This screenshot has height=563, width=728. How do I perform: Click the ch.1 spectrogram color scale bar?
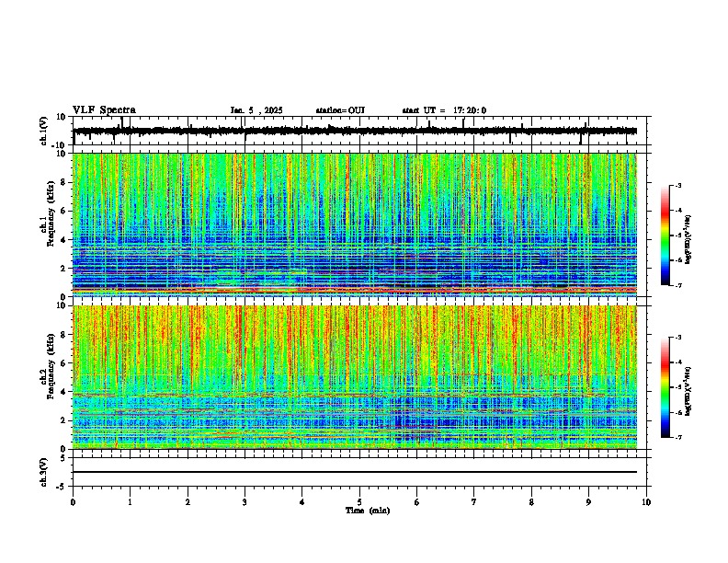click(x=665, y=236)
